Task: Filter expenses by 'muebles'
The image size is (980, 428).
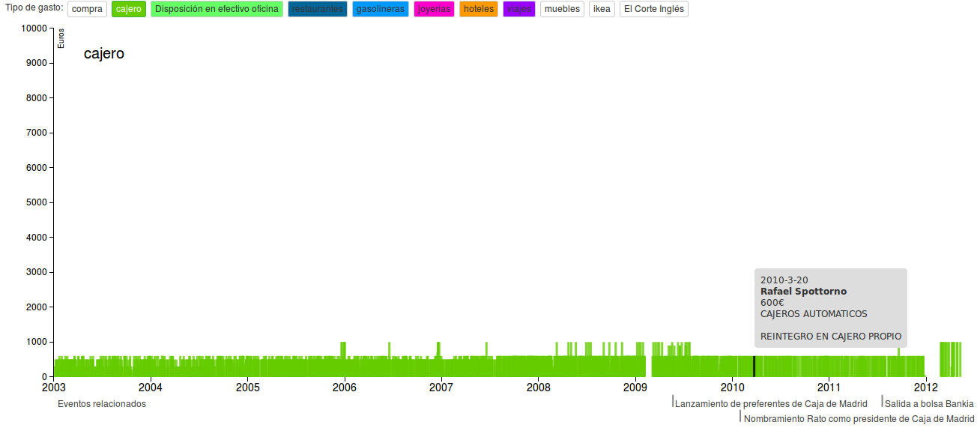Action: tap(562, 9)
